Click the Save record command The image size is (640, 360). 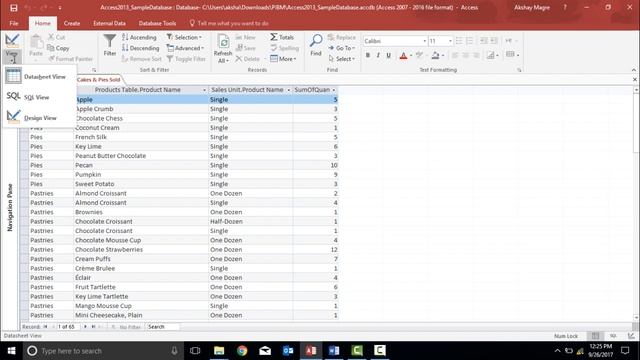pos(245,48)
